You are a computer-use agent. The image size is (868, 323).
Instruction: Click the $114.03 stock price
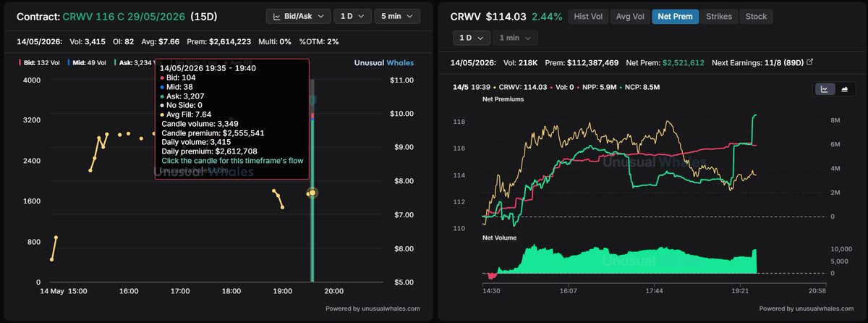(x=506, y=16)
